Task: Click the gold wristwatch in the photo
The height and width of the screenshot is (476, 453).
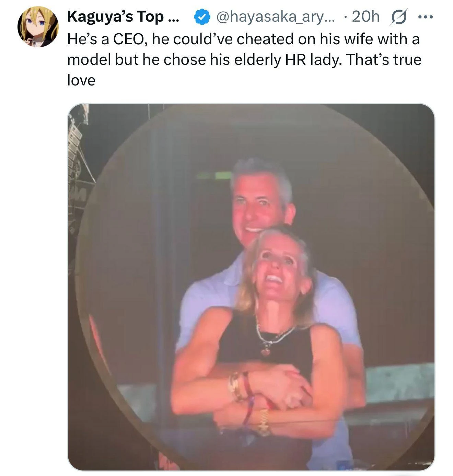Action: 263,422
